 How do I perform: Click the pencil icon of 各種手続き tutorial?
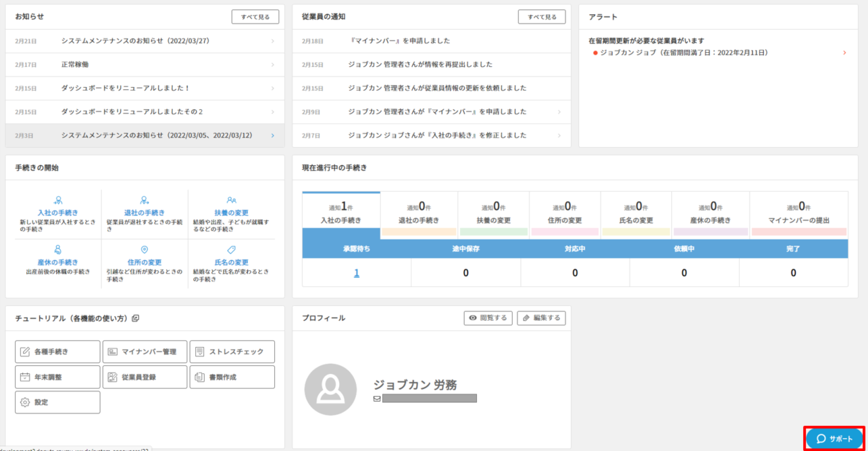[x=25, y=352]
